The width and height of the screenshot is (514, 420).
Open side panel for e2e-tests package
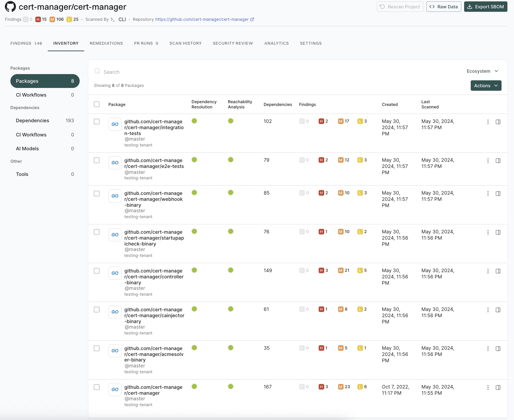[x=498, y=161]
